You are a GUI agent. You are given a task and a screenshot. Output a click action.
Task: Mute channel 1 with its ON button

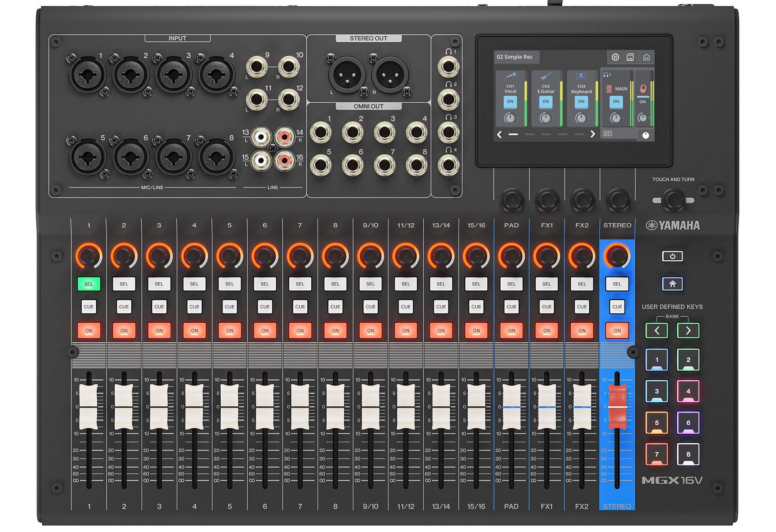(89, 330)
